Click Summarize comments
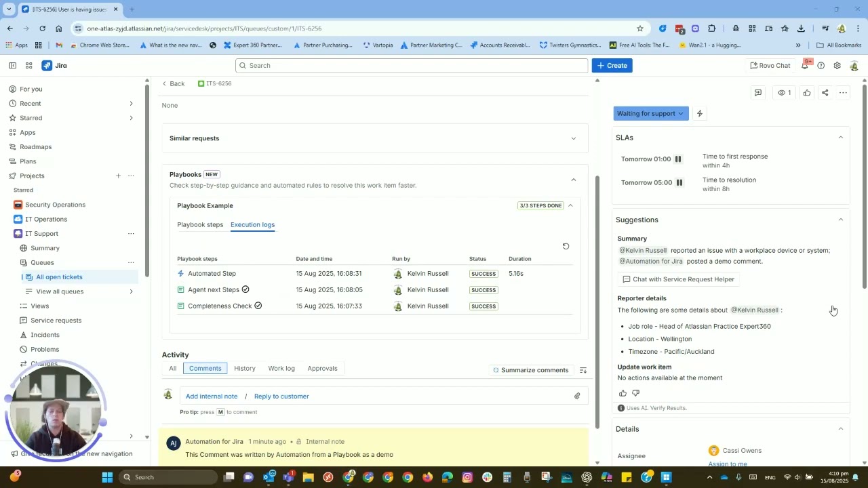The height and width of the screenshot is (488, 868). coord(531,370)
